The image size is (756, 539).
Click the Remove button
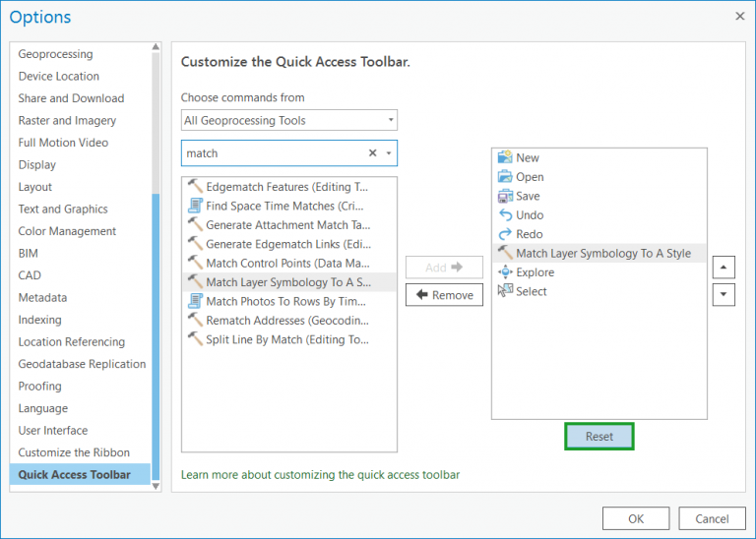pyautogui.click(x=444, y=295)
